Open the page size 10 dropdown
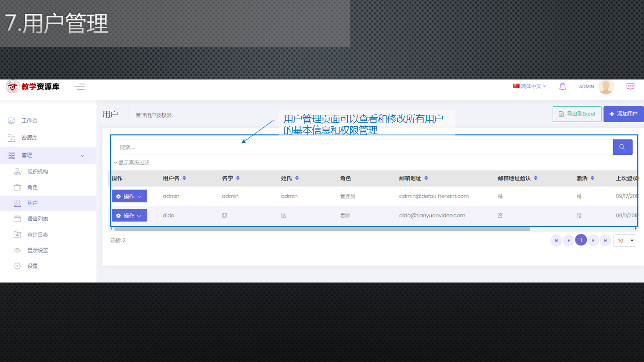 pos(624,241)
